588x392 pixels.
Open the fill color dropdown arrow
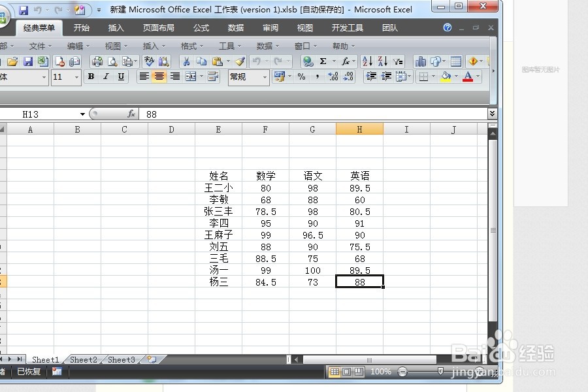coord(457,76)
